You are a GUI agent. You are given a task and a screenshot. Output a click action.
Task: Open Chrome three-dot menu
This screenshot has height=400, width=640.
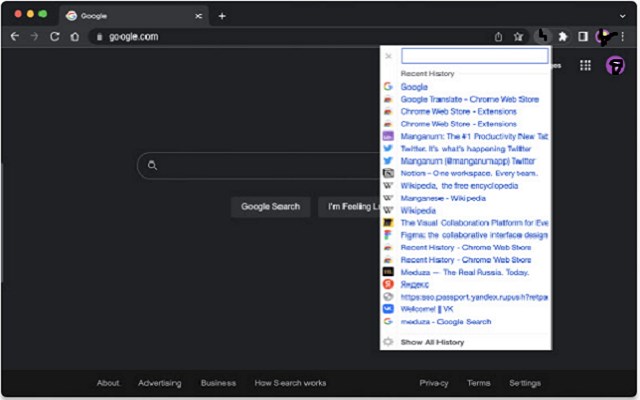(x=623, y=37)
